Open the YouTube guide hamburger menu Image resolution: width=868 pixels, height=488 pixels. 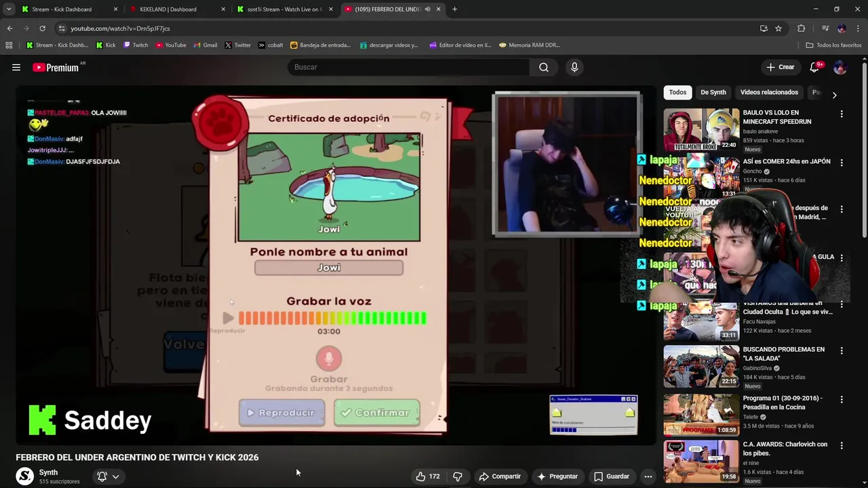pos(16,67)
